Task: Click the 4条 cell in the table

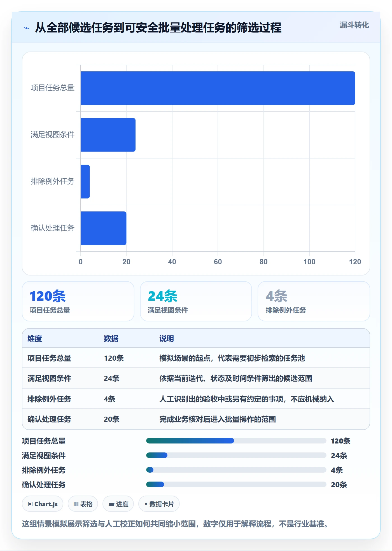Action: tap(109, 399)
